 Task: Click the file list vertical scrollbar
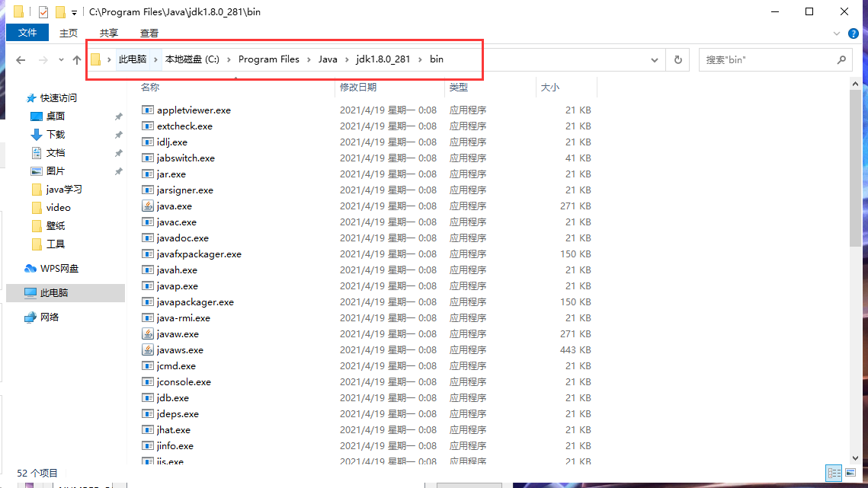855,167
